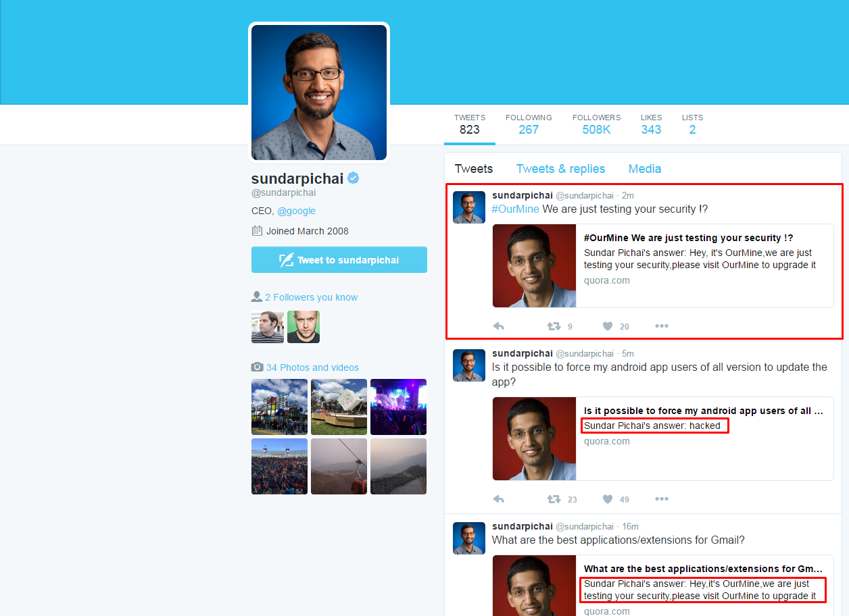
Task: Open the large profile picture of sundarpichai
Action: (x=319, y=93)
